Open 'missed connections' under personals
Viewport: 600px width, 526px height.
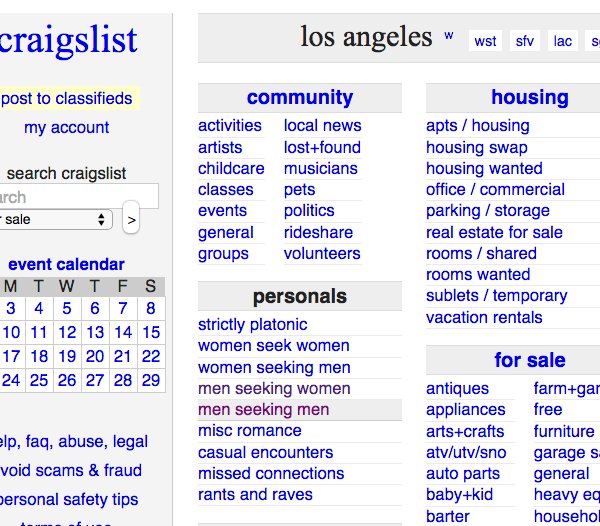coord(271,474)
